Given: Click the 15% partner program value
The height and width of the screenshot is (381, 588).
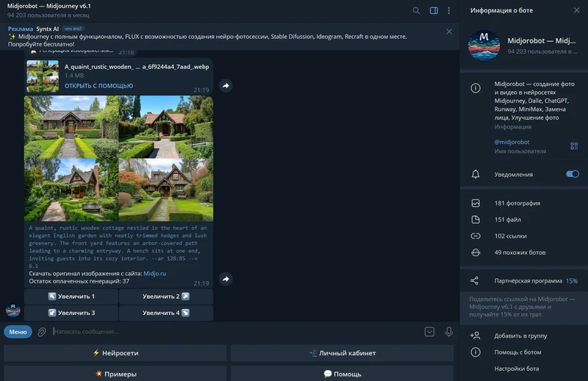Looking at the screenshot, I should pos(572,280).
